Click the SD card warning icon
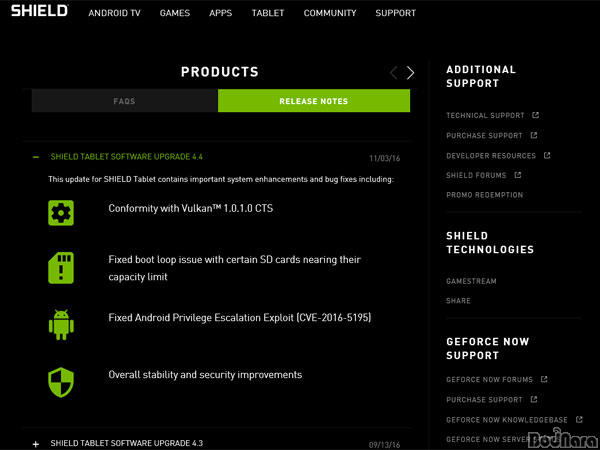 click(61, 268)
